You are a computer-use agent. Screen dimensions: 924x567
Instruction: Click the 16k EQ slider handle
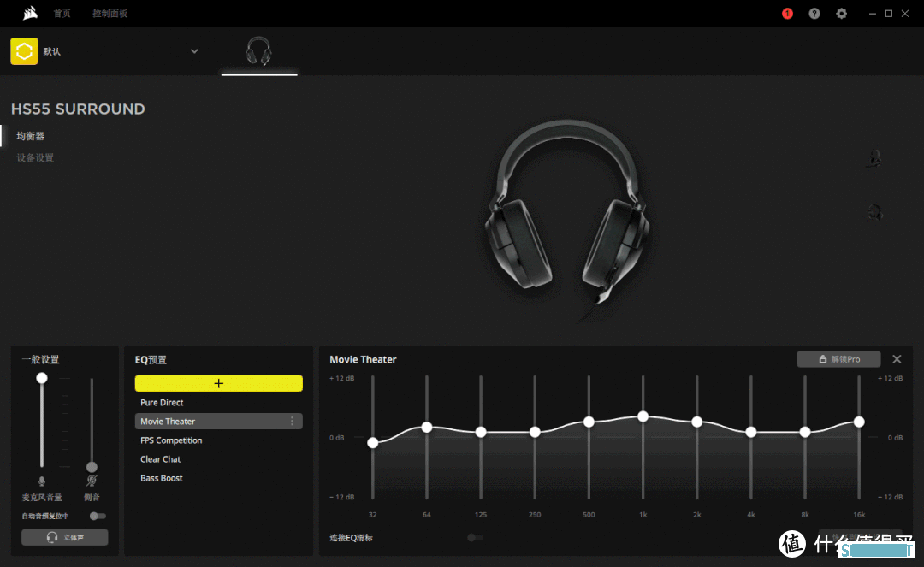(x=859, y=422)
